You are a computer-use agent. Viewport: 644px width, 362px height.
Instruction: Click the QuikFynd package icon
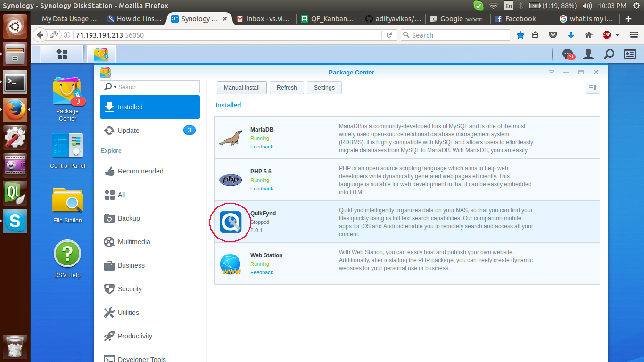tap(231, 222)
